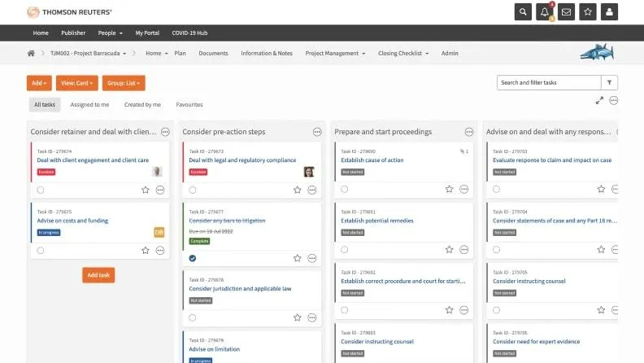Open Deal with client engagement and client care
This screenshot has width=644, height=363.
click(93, 160)
